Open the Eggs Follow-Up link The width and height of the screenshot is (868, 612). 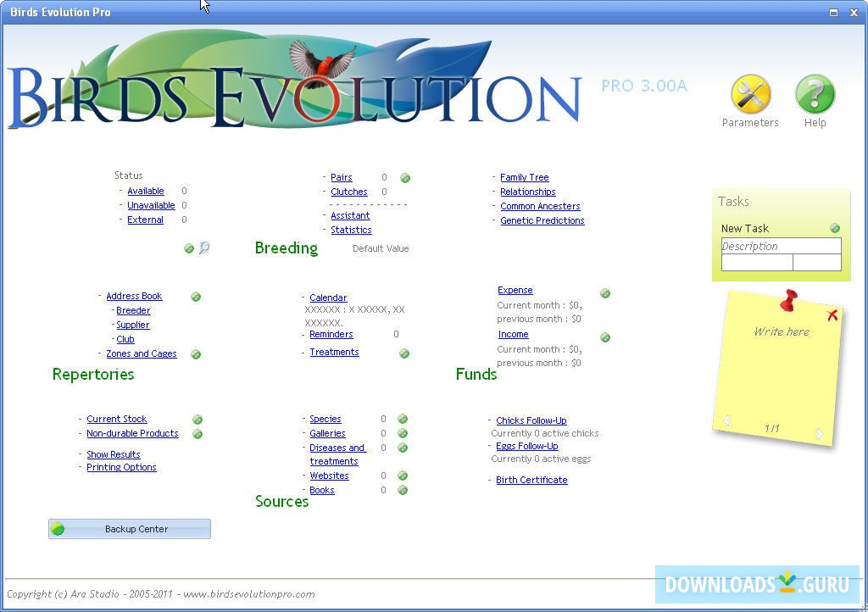(527, 447)
